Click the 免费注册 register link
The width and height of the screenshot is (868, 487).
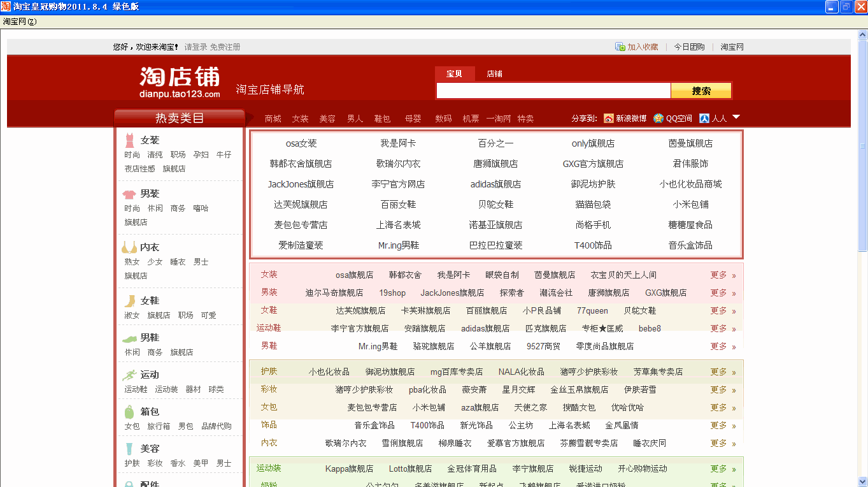[225, 47]
